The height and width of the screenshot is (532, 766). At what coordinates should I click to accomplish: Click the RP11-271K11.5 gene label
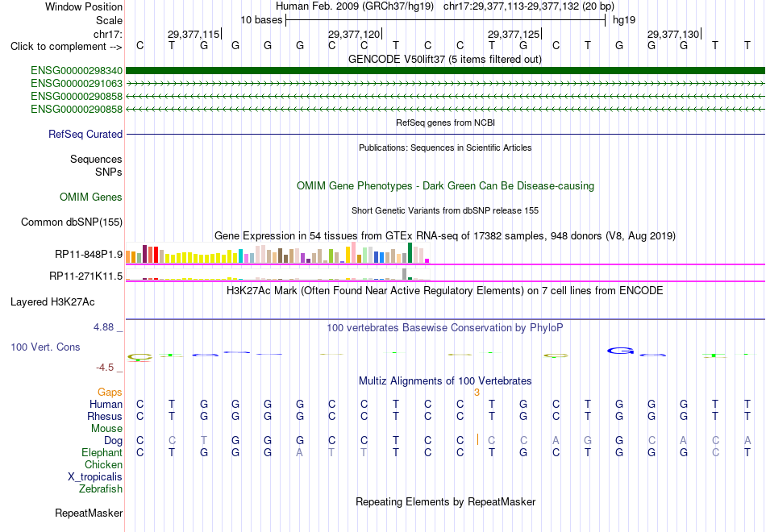click(86, 276)
